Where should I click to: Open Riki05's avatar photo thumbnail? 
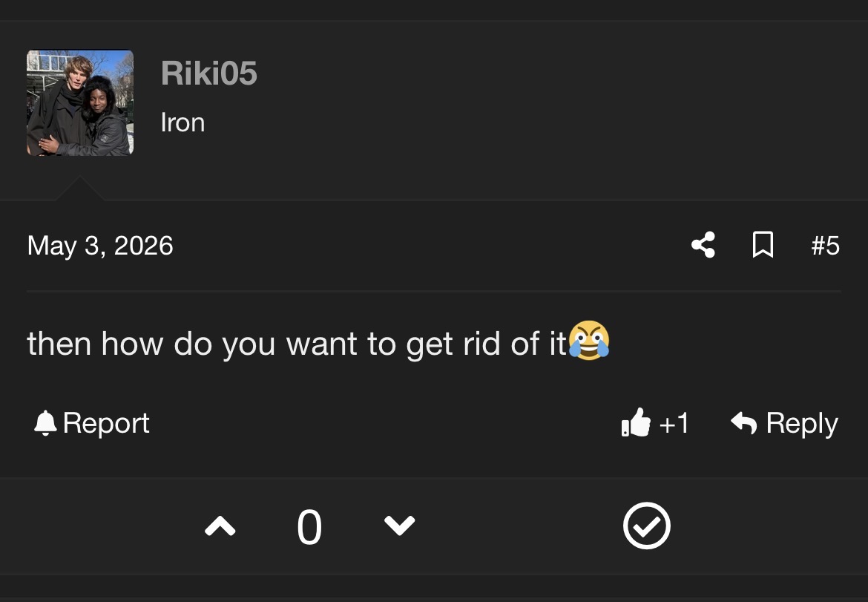click(80, 103)
